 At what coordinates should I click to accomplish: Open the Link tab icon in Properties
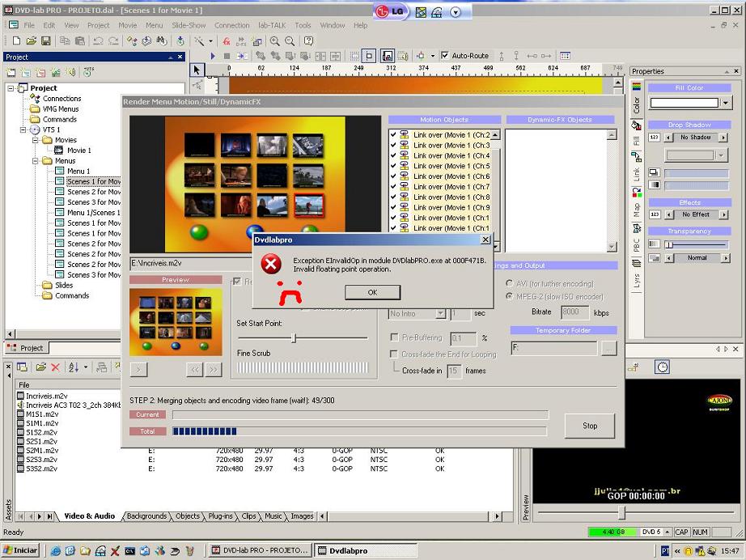coord(636,156)
